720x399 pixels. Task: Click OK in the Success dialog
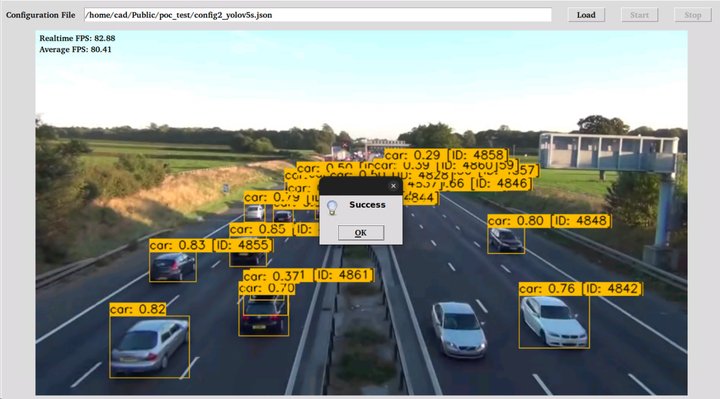coord(361,233)
